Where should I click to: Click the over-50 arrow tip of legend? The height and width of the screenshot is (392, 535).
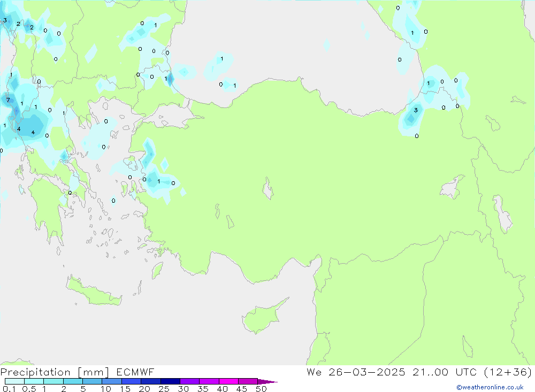pos(267,382)
